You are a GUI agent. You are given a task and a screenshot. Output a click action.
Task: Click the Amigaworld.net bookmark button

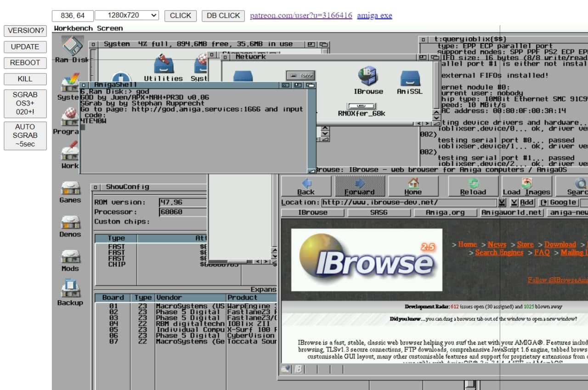point(512,213)
